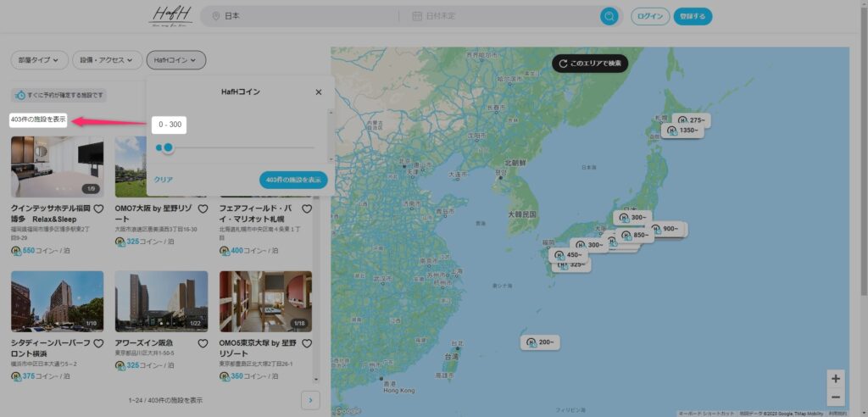Open アワーズイン阪急 building photo

(x=162, y=301)
